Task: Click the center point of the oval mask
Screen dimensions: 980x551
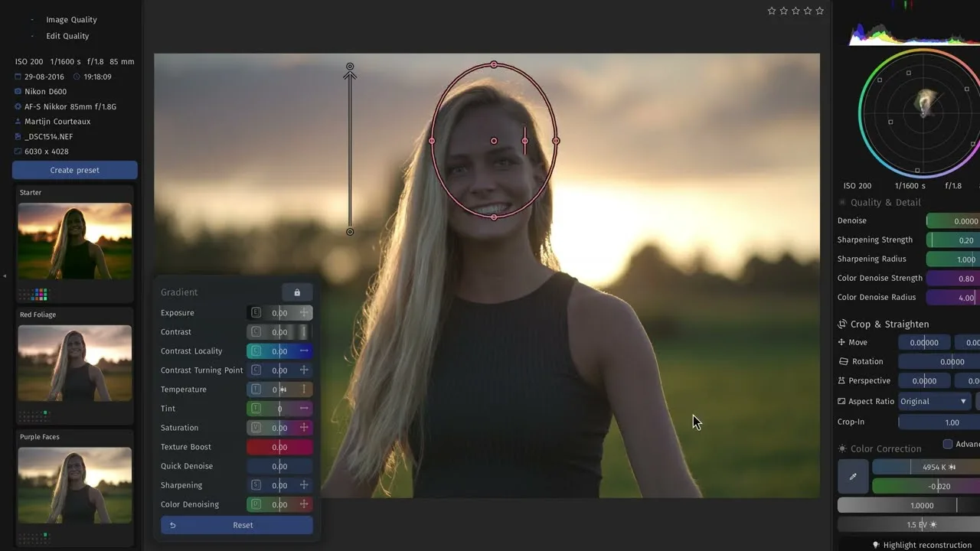Action: (x=494, y=141)
